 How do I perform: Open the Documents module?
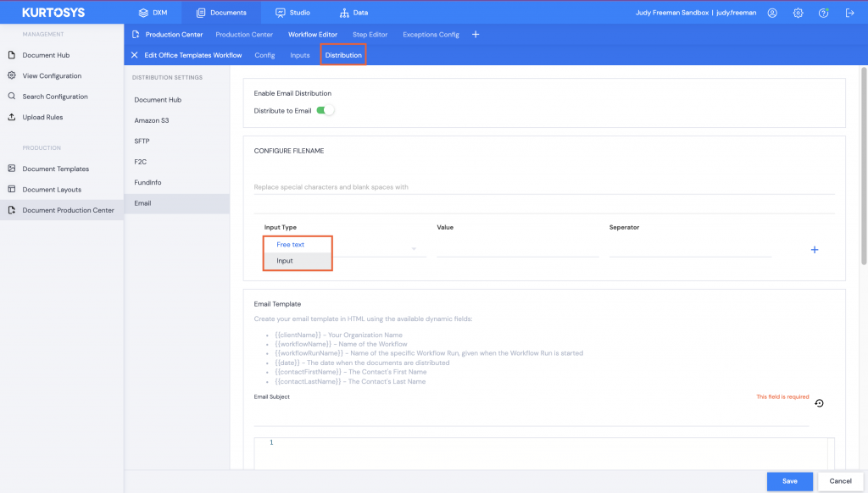tap(221, 12)
